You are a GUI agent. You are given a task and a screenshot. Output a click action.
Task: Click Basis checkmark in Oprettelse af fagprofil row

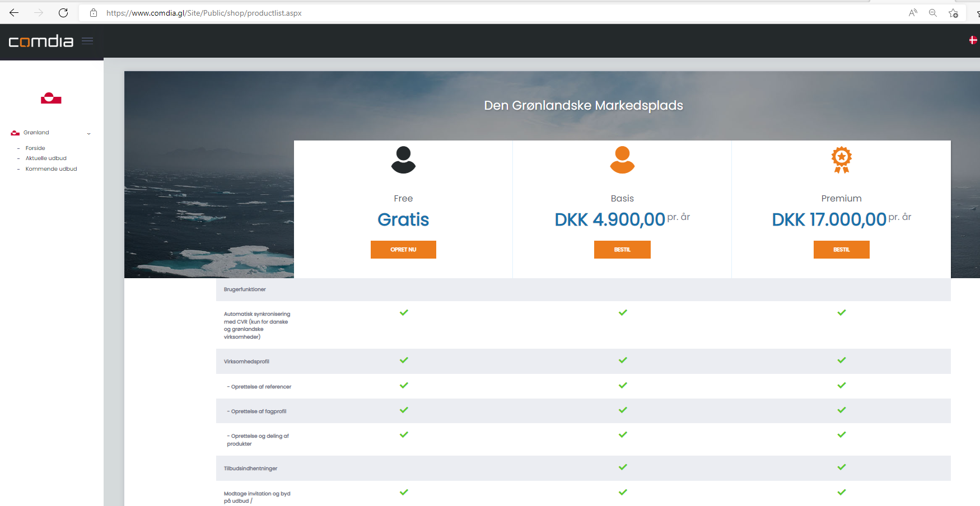point(623,410)
